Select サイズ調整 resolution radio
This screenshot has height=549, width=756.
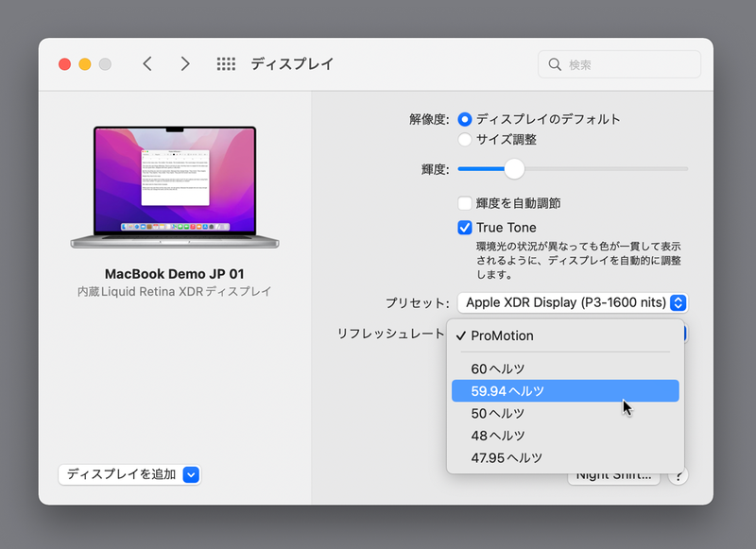tap(465, 140)
